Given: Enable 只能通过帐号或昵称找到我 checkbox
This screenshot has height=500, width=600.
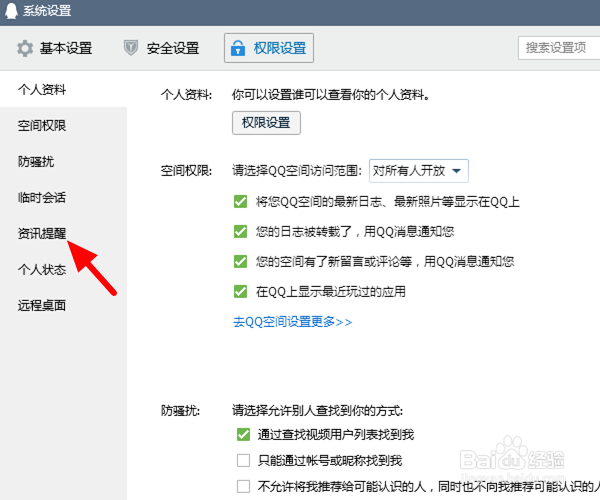Looking at the screenshot, I should point(243,461).
